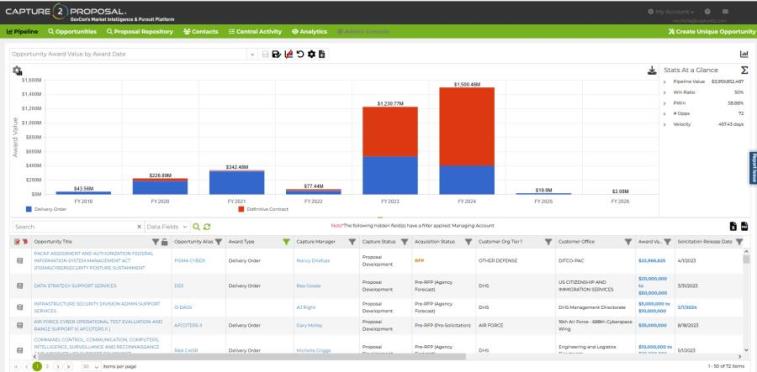This screenshot has height=372, width=757.
Task: Click the FY 2024 red Definitive Contract bar
Action: (467, 127)
